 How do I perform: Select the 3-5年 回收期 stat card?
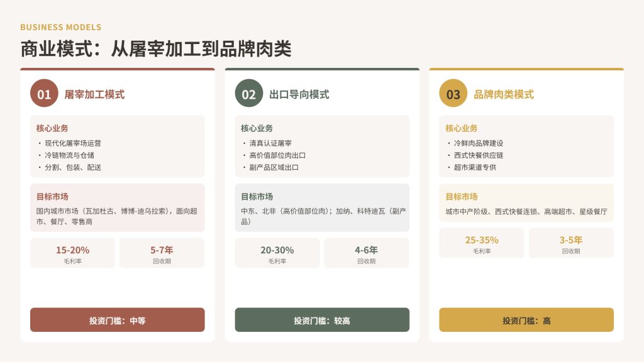coord(571,243)
